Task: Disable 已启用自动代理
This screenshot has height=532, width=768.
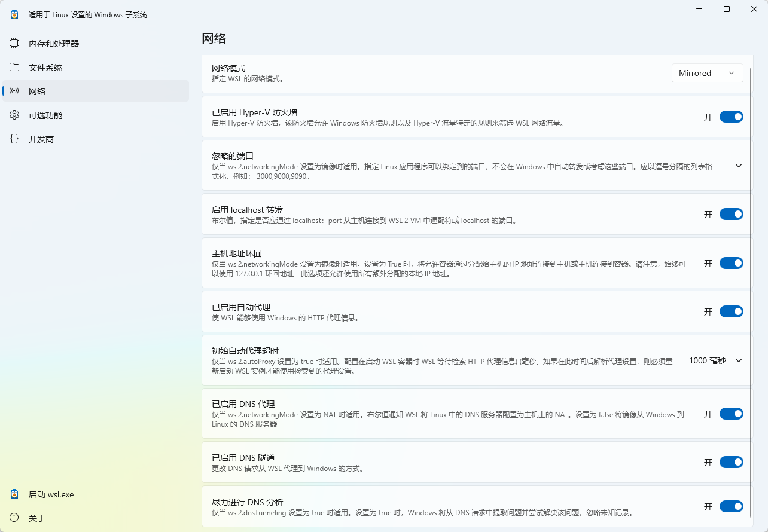Action: click(731, 311)
